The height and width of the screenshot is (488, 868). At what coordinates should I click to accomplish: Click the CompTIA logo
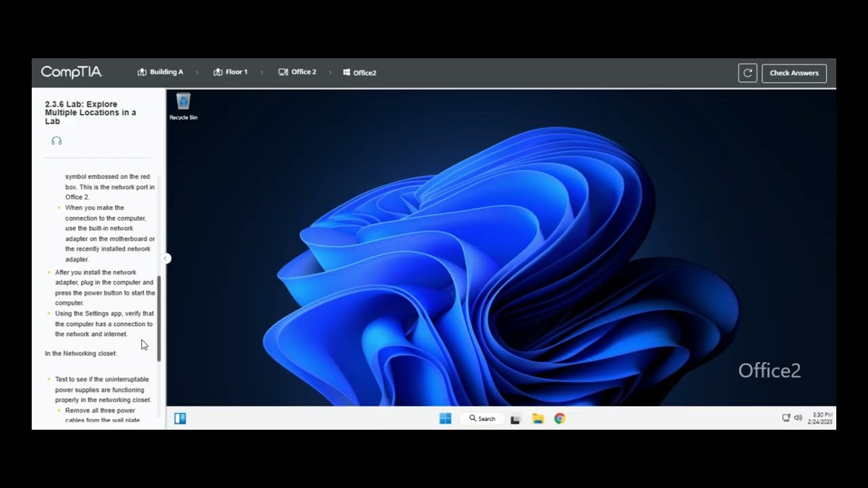71,72
